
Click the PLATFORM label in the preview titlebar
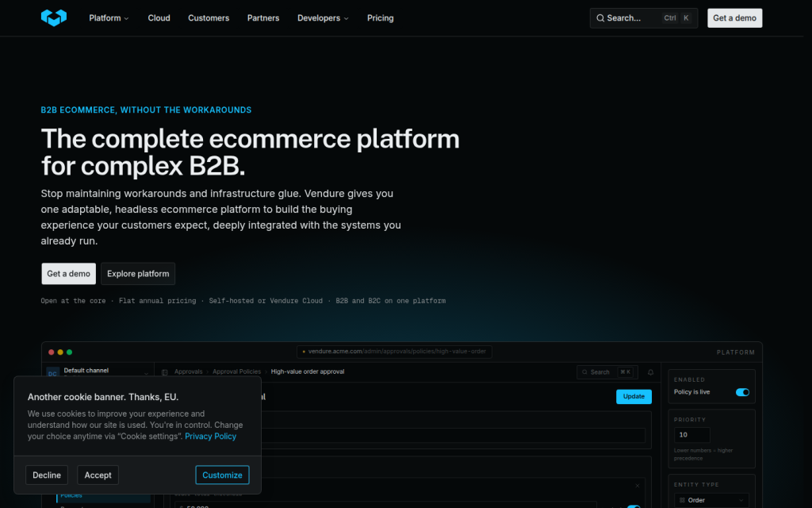[735, 352]
